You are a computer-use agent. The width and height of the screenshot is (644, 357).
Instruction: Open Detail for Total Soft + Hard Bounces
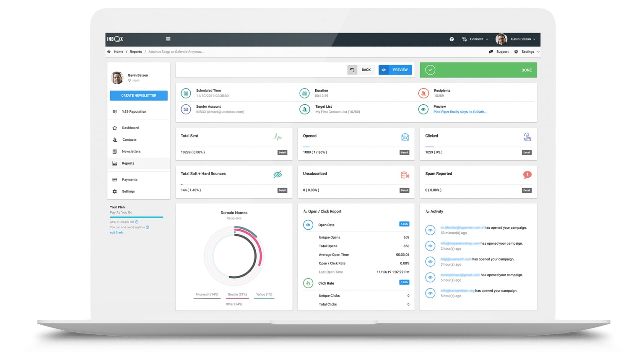[x=282, y=190]
